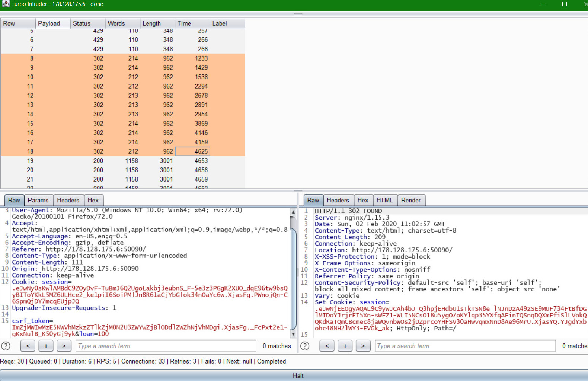Viewport: 588px width, 381px height.
Task: Click the response search term field
Action: (464, 346)
